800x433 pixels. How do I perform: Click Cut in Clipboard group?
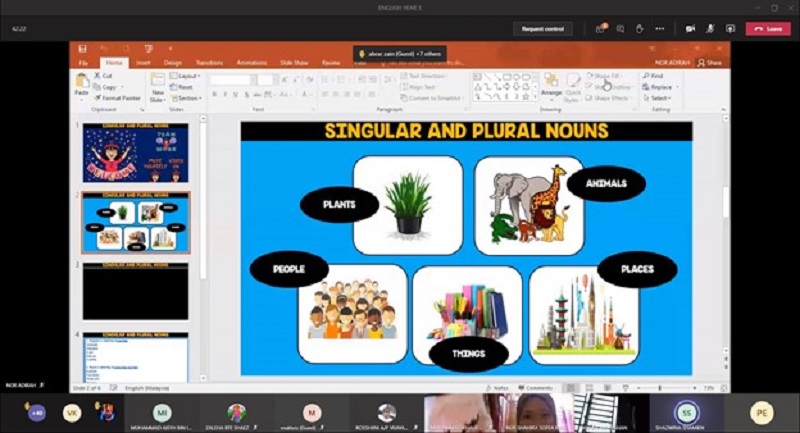[x=103, y=75]
